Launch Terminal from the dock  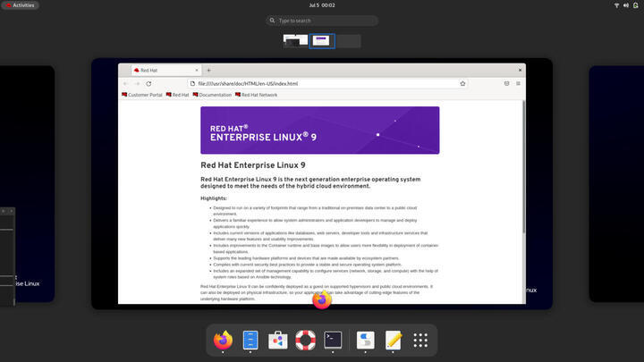[333, 341]
